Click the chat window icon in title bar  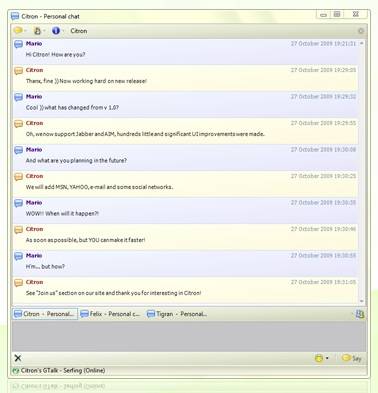[x=15, y=16]
